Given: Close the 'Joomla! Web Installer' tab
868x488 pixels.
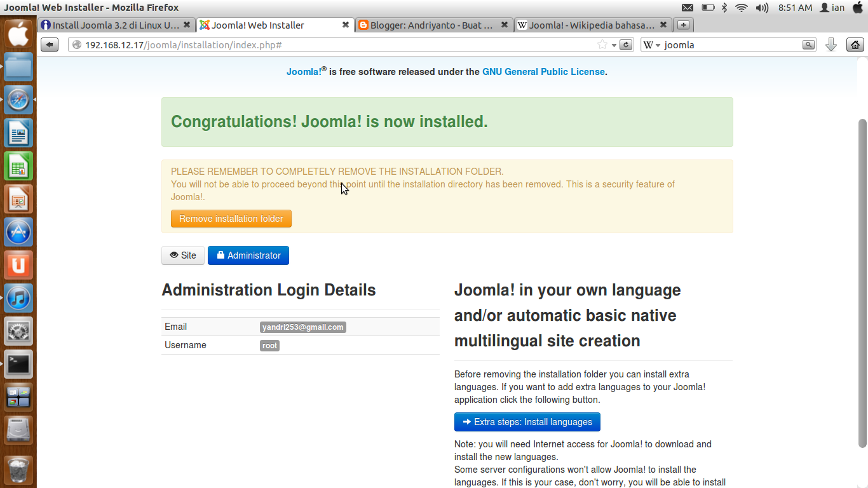Looking at the screenshot, I should (346, 25).
